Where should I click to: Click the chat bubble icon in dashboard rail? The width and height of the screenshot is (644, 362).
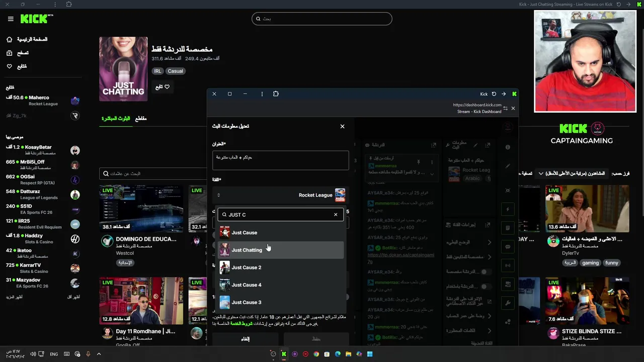coord(508,246)
